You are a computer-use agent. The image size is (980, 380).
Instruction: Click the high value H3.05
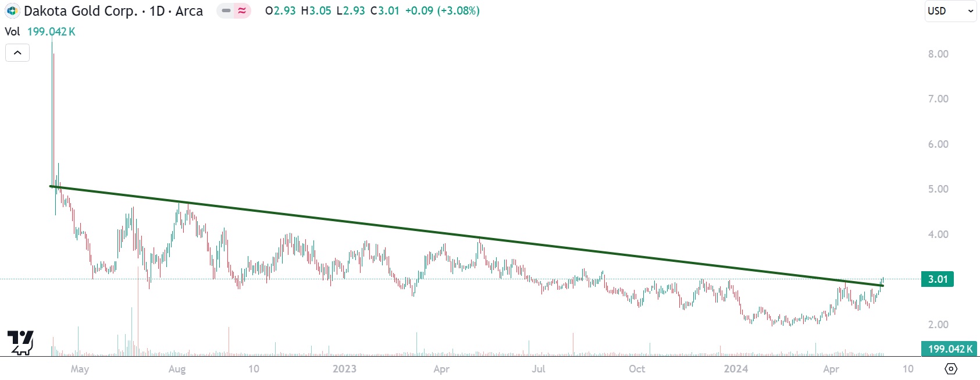tap(316, 10)
